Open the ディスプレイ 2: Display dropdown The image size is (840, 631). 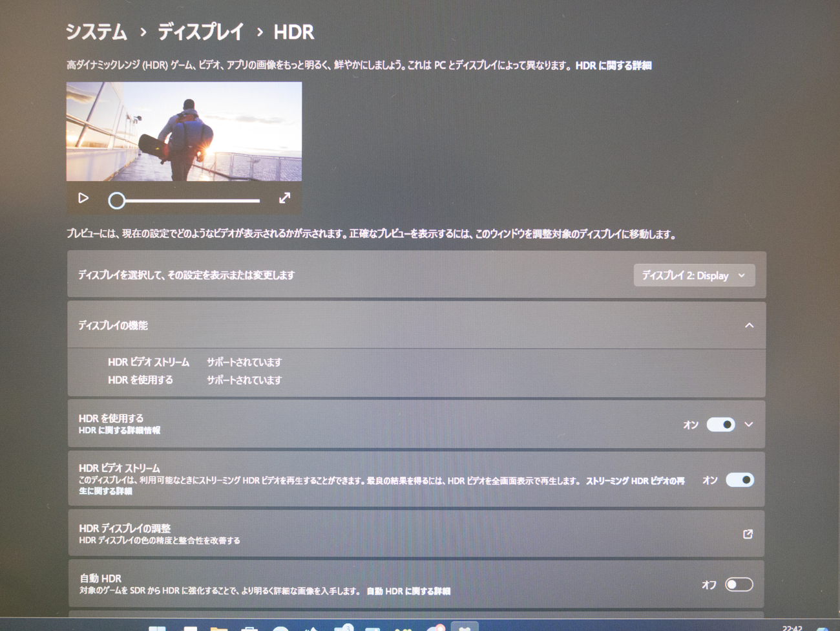point(694,275)
